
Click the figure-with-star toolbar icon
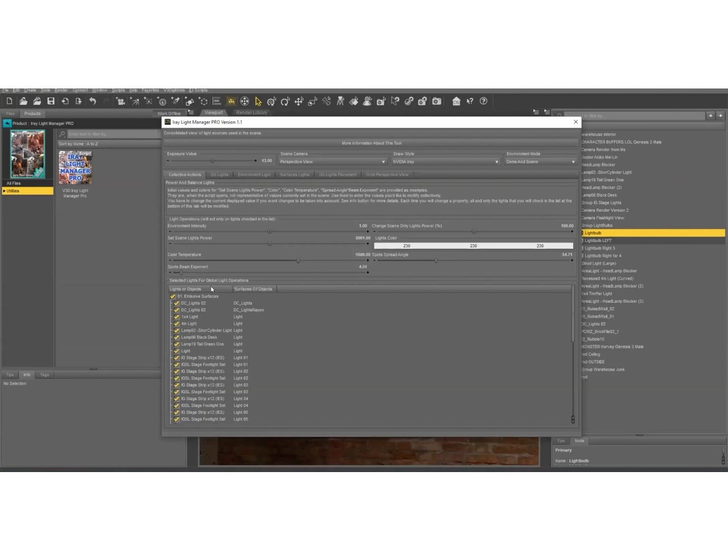367,101
